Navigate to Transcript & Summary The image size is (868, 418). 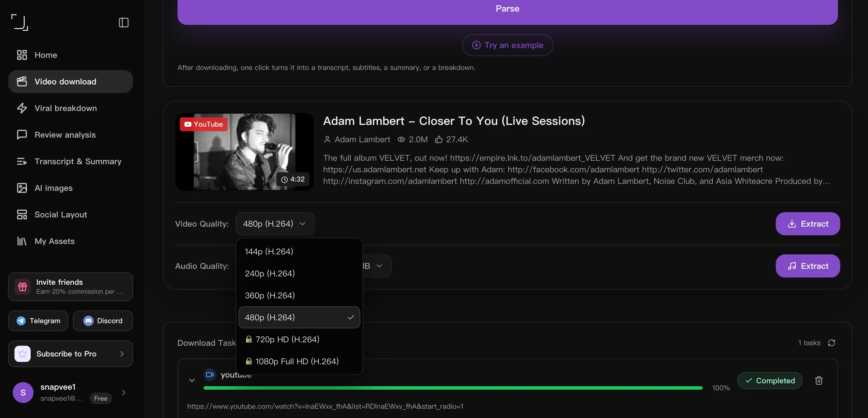(71, 161)
